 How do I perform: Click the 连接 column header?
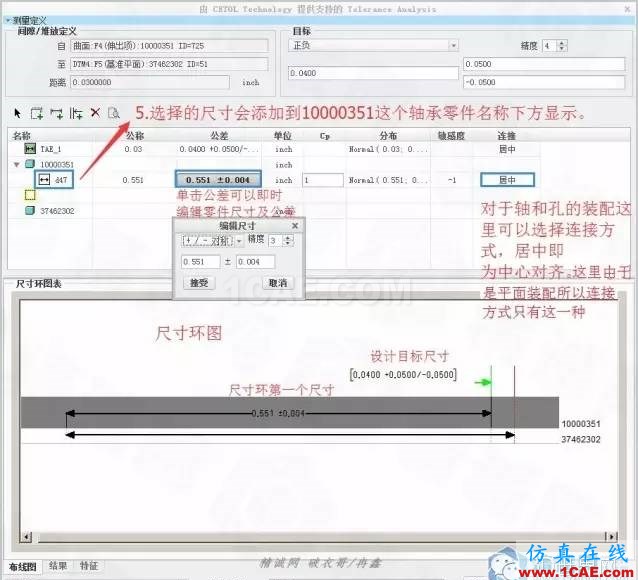point(507,136)
